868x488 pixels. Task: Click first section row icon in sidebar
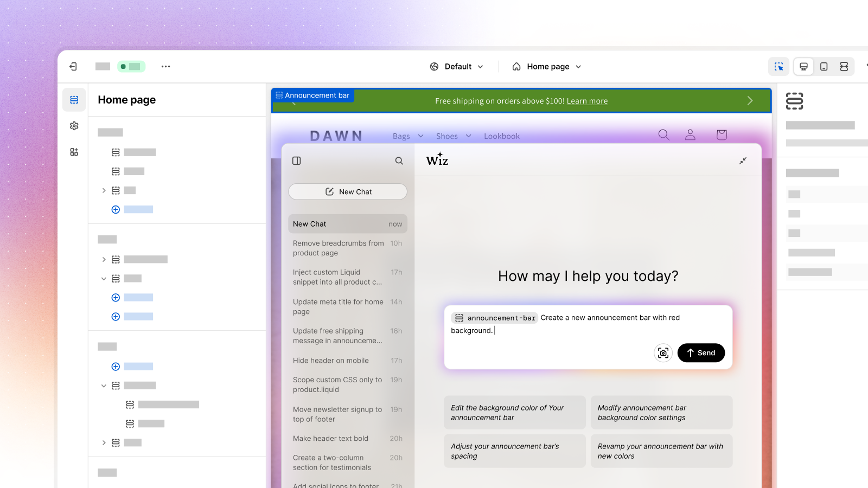tap(116, 152)
